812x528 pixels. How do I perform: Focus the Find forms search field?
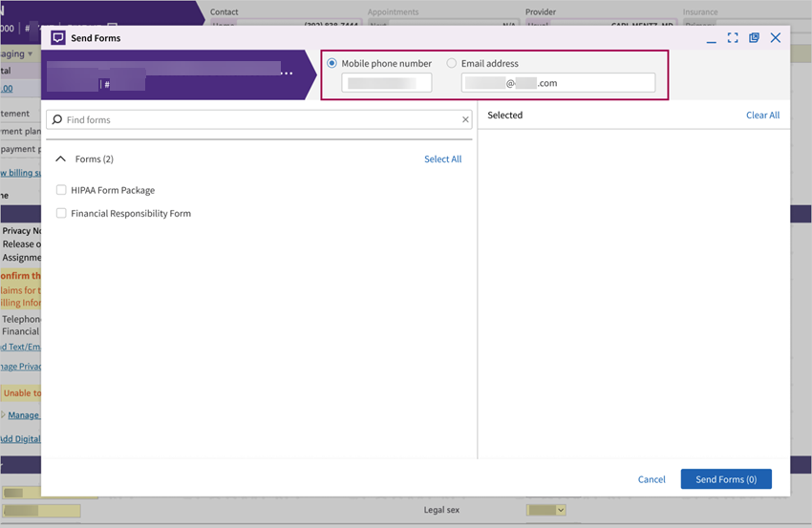258,120
